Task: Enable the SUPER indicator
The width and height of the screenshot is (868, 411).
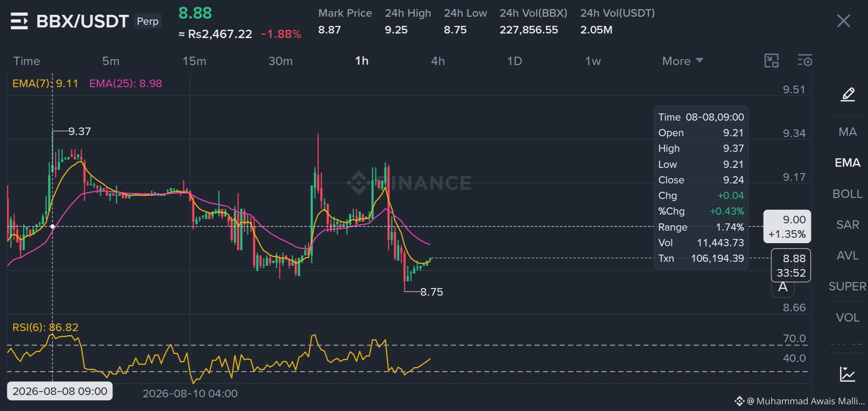Action: click(847, 286)
